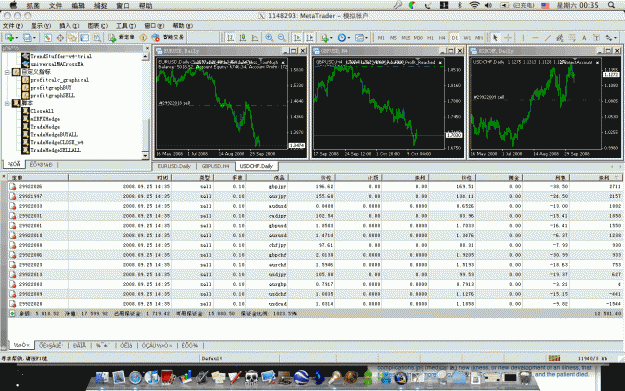Viewport: 625px width, 391px height.
Task: Switch to the GBPUSD,H4 chart tab
Action: pyautogui.click(x=215, y=166)
